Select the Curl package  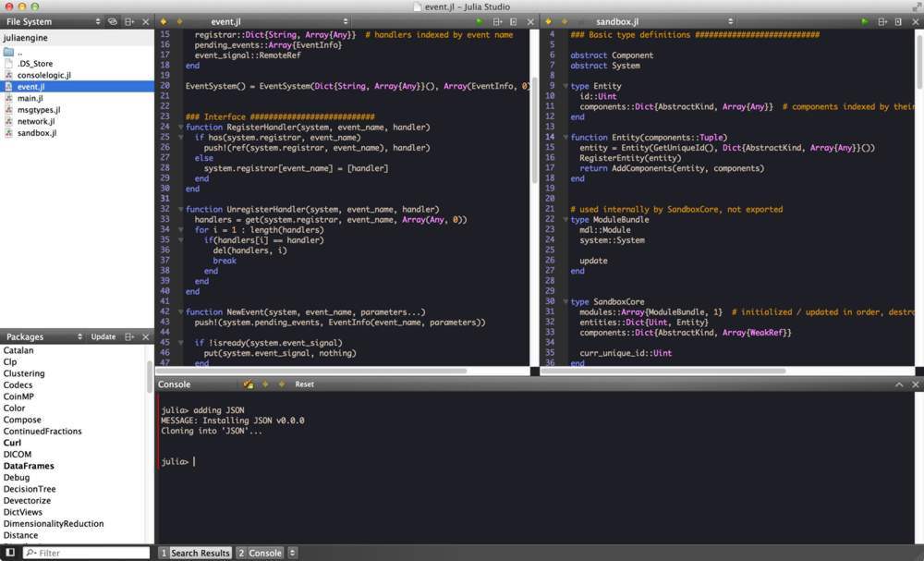click(x=12, y=443)
